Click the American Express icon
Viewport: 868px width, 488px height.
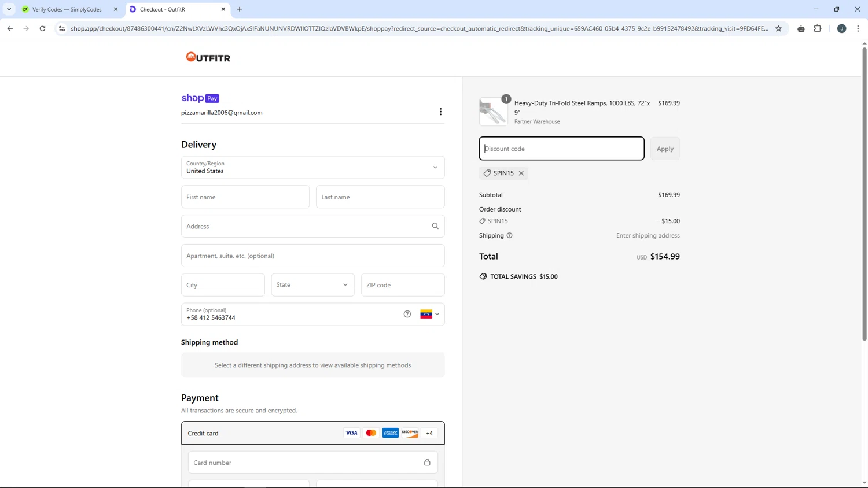tap(391, 433)
